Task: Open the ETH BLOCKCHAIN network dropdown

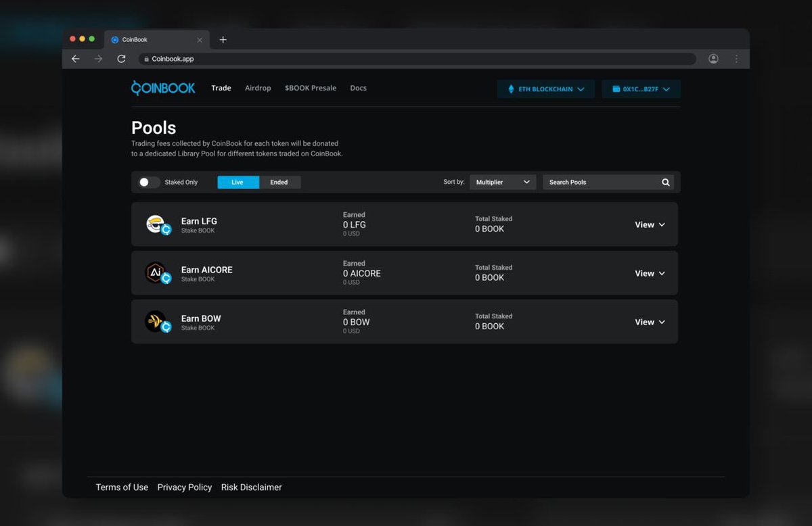Action: pyautogui.click(x=546, y=89)
